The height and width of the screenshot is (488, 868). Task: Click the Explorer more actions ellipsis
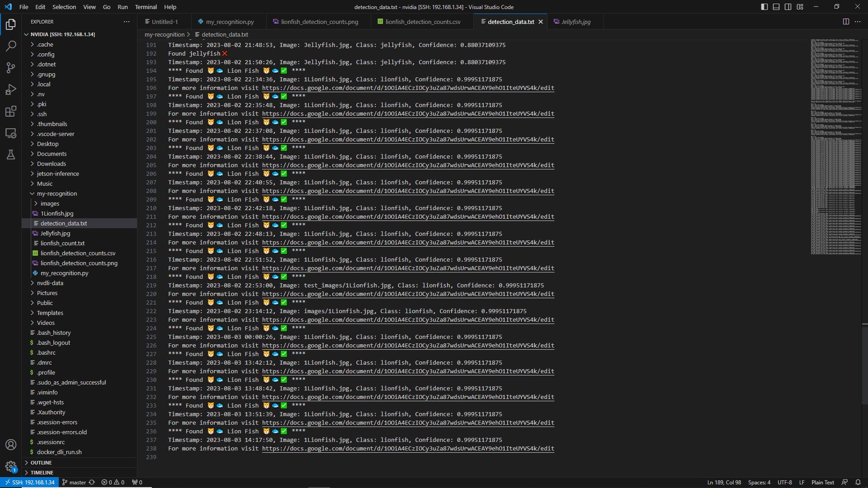point(127,22)
